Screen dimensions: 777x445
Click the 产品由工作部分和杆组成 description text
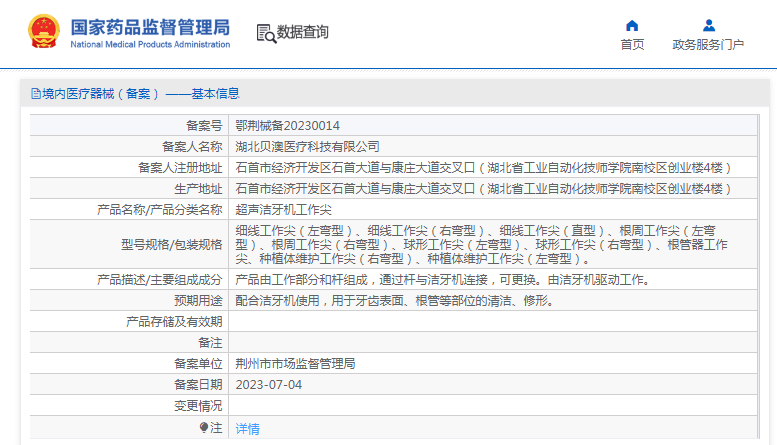443,280
